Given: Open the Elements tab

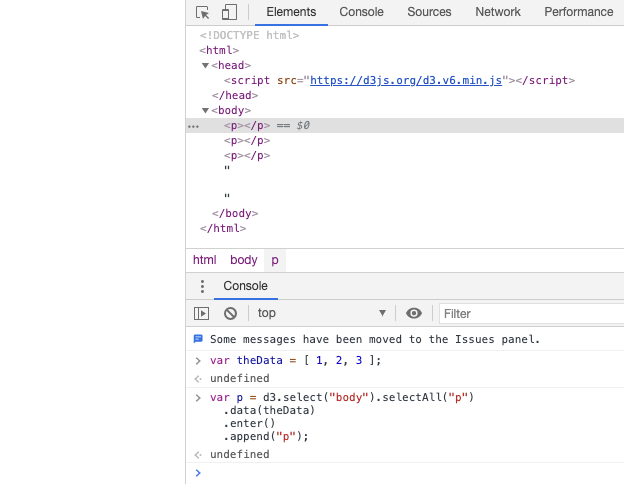Looking at the screenshot, I should 291,12.
